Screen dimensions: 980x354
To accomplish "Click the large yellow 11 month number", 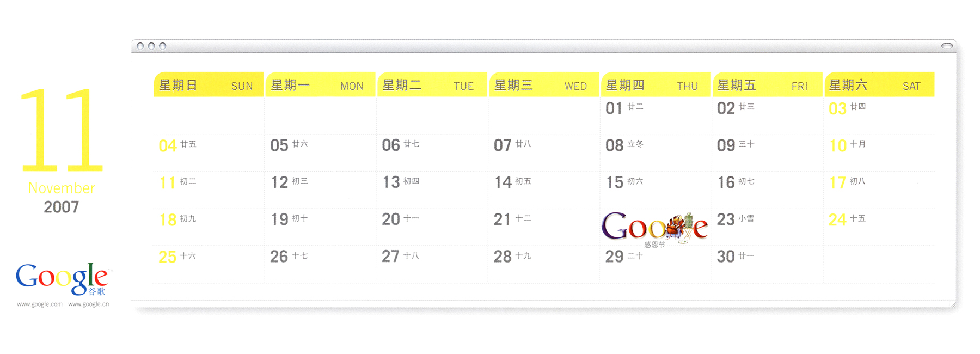I will point(61,130).
